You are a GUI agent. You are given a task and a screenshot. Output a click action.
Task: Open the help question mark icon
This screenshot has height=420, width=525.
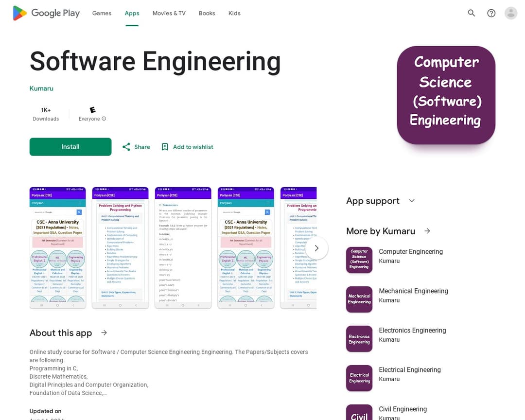[x=491, y=13]
